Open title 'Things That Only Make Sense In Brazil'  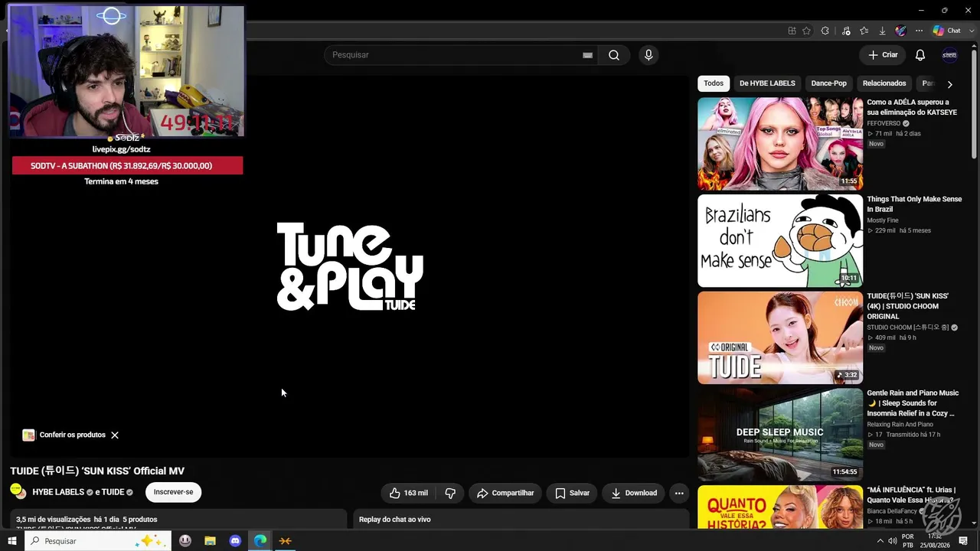click(914, 204)
